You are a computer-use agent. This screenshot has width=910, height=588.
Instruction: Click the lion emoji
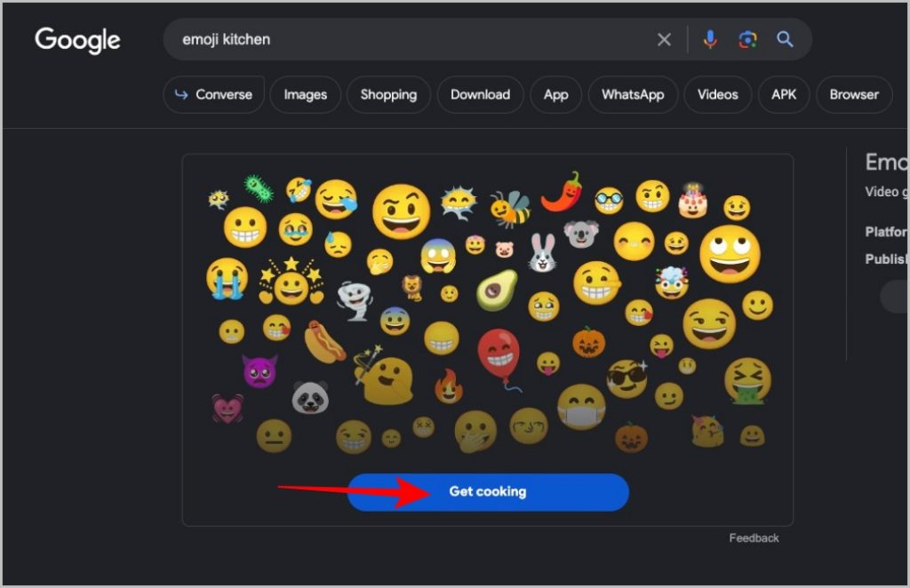412,287
